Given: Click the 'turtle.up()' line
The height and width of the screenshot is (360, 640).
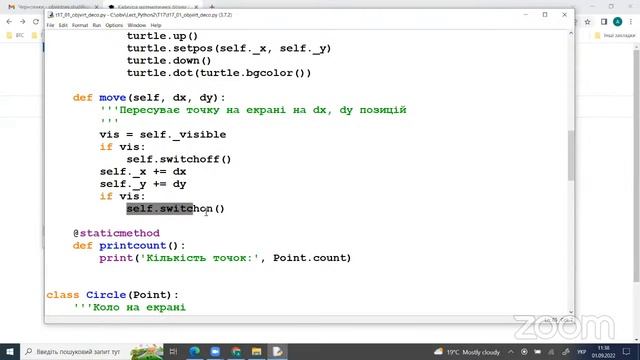Looking at the screenshot, I should coord(162,36).
